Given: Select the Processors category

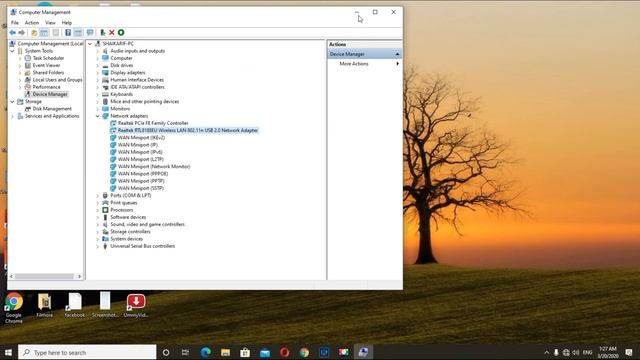Looking at the screenshot, I should (122, 210).
